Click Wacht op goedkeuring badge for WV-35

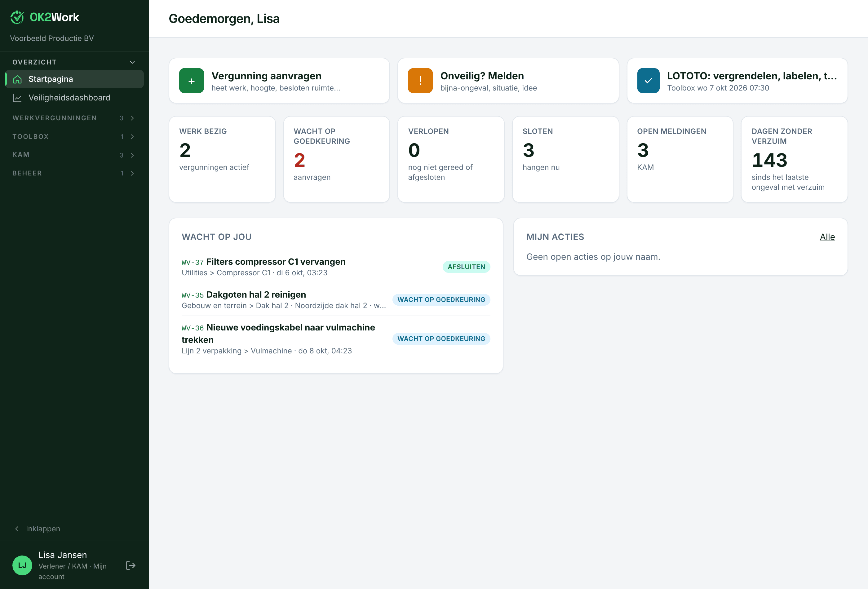click(x=441, y=300)
